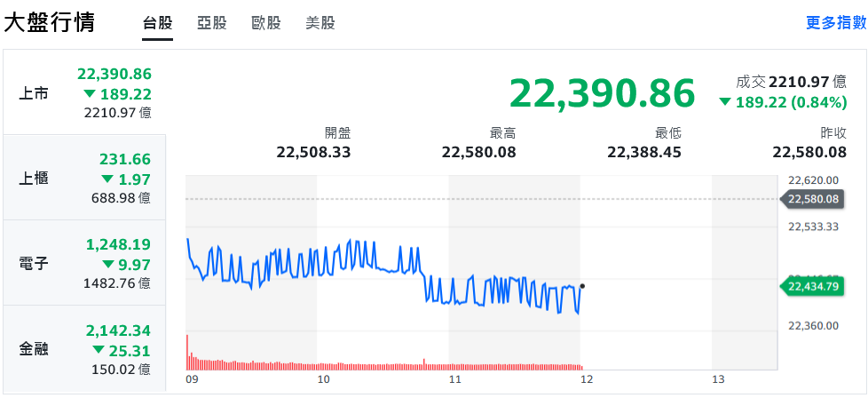The width and height of the screenshot is (868, 398).
Task: Click the down triangle next to 1.97
Action: (x=107, y=179)
